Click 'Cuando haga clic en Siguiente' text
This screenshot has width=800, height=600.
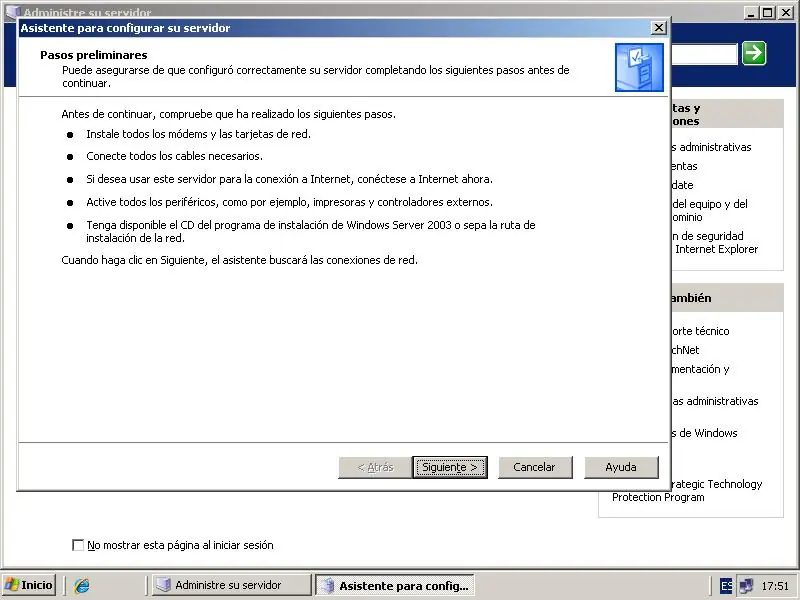pyautogui.click(x=239, y=260)
